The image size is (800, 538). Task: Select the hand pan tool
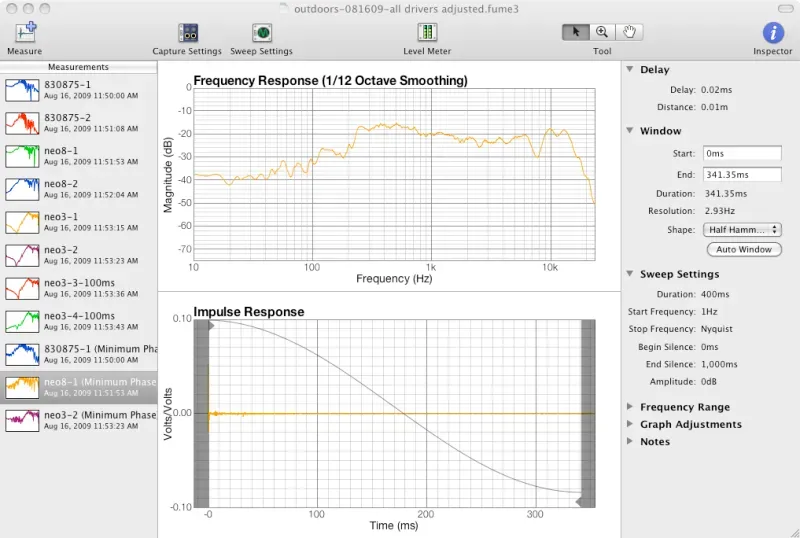[x=629, y=32]
